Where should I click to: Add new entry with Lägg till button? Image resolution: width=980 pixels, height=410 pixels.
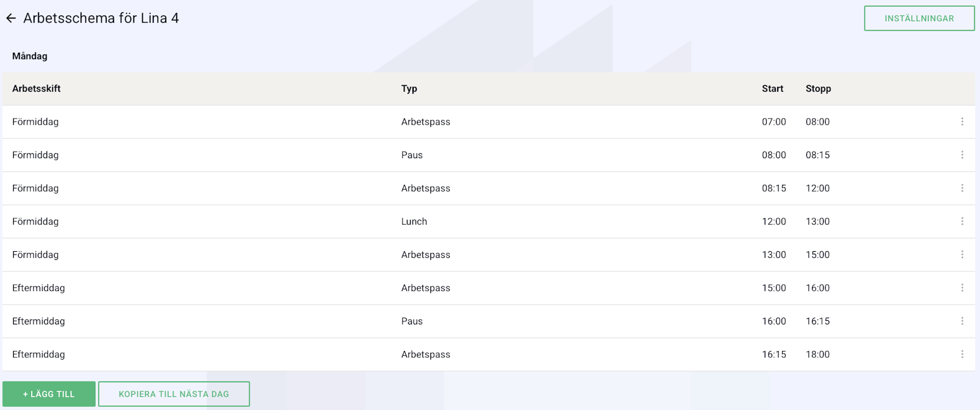[x=49, y=394]
